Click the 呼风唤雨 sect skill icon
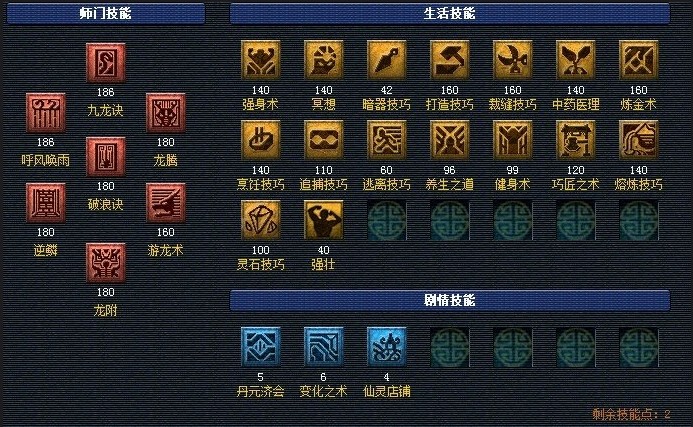The width and height of the screenshot is (693, 427). [x=46, y=113]
